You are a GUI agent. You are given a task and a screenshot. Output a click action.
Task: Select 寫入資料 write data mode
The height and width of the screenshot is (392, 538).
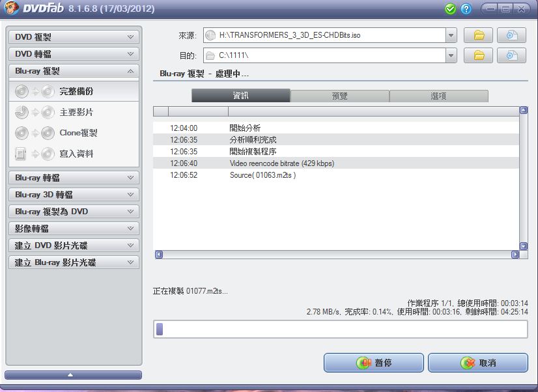click(74, 154)
